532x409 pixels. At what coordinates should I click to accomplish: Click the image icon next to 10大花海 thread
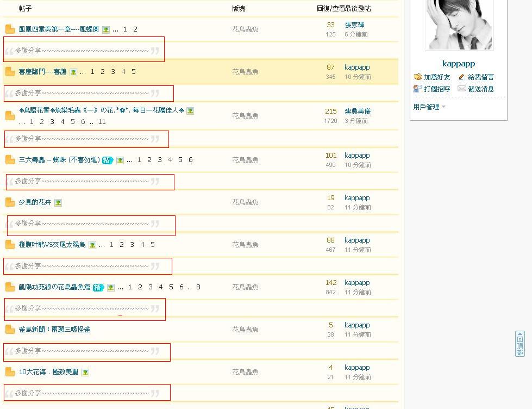pyautogui.click(x=85, y=373)
